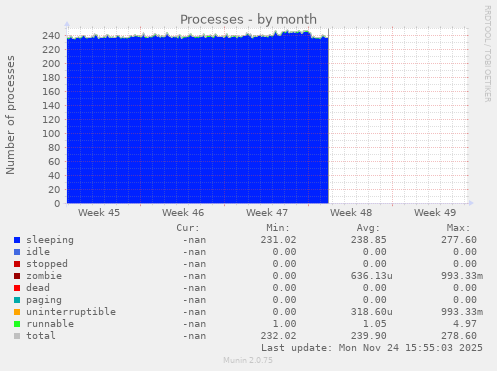Click the uninterruptible legend color swatch

(17, 312)
